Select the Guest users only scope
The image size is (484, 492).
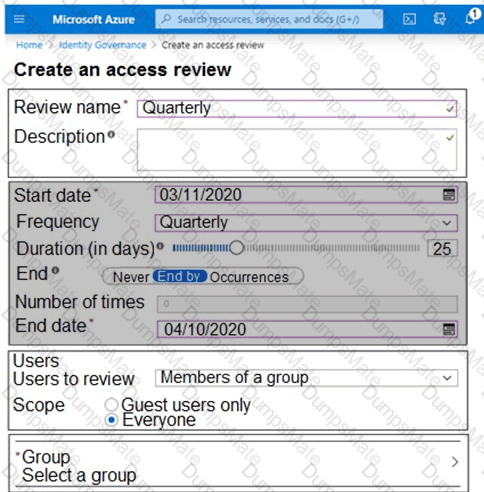click(x=111, y=405)
